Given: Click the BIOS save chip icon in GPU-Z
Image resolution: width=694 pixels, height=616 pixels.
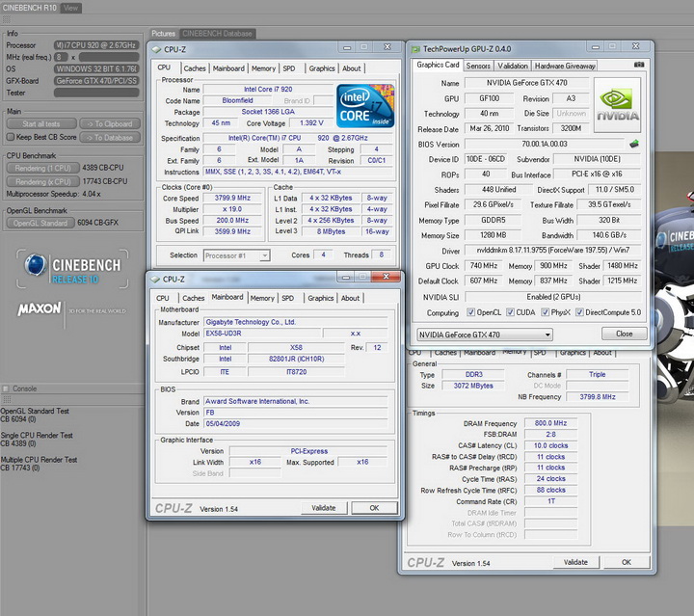Looking at the screenshot, I should point(634,144).
